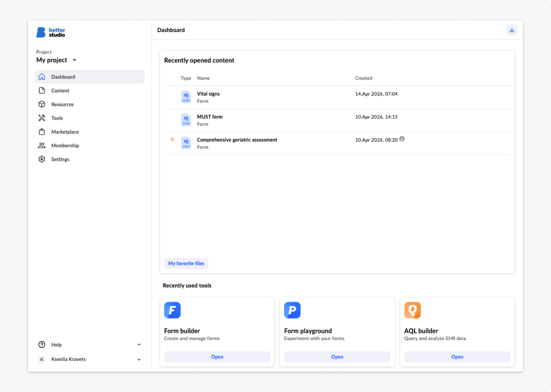Click the Form playground card title
Screen dimensions: 551x392
308,330
